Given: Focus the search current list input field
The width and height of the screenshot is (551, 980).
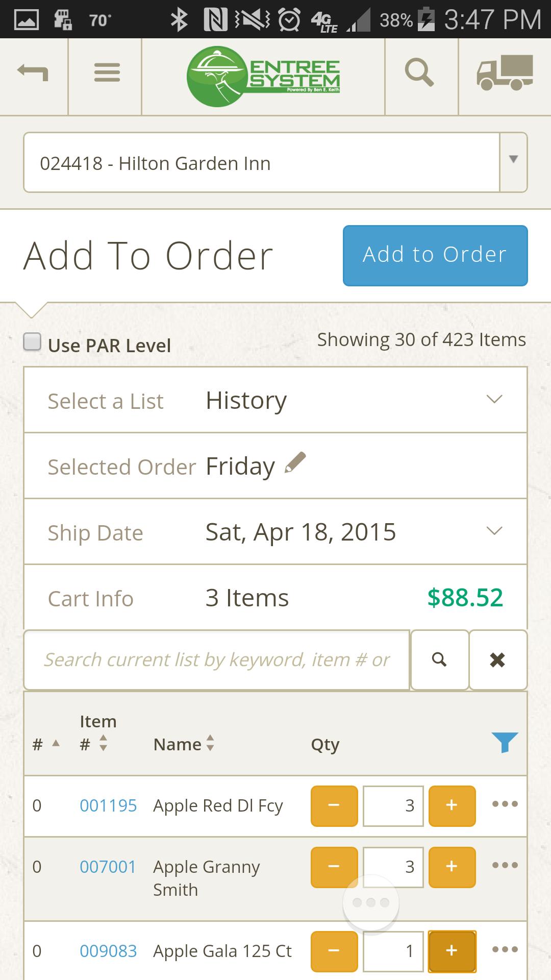Looking at the screenshot, I should [x=217, y=659].
